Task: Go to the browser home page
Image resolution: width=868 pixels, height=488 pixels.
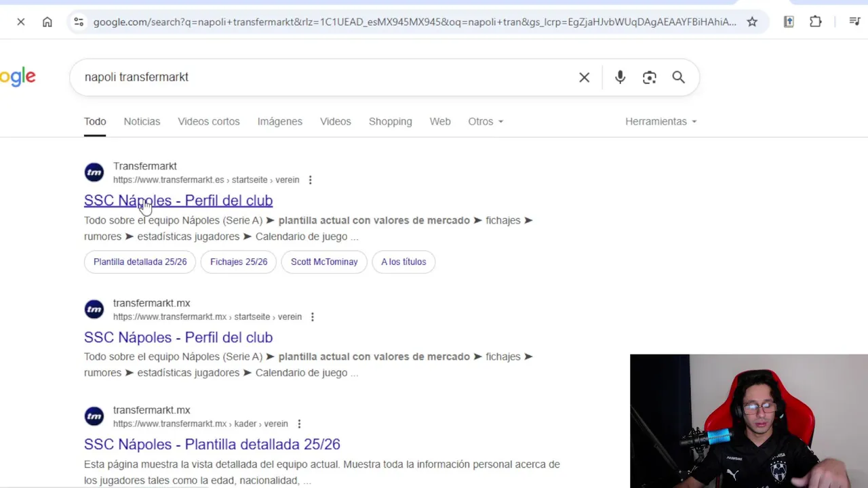Action: pos(47,22)
